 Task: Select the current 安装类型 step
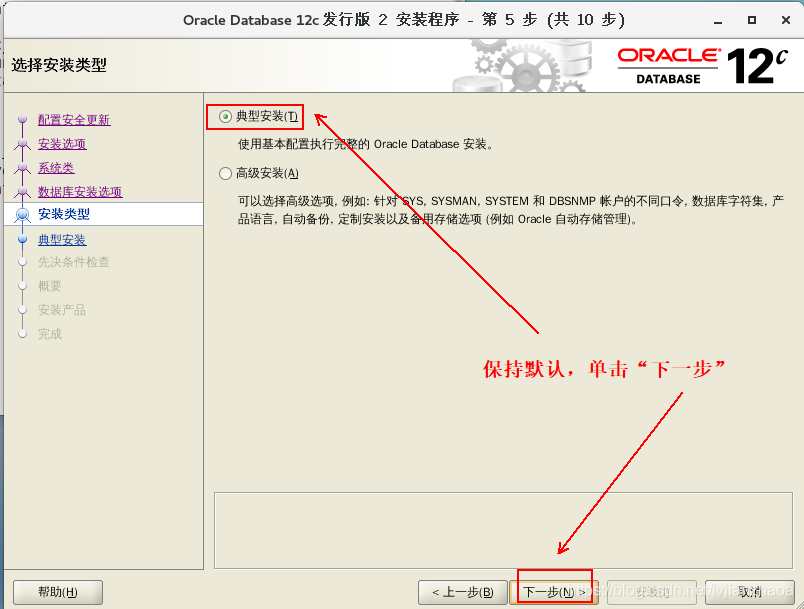64,214
